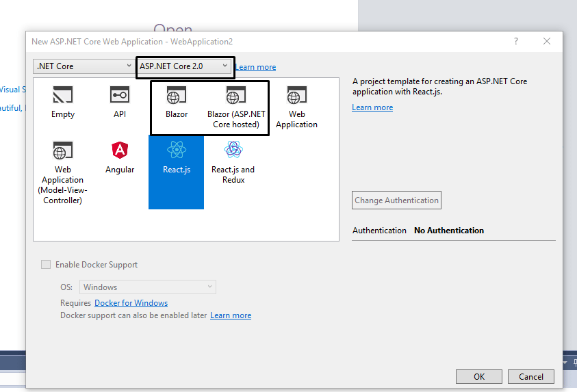Select the Empty project template icon
This screenshot has height=392, width=577.
click(62, 95)
